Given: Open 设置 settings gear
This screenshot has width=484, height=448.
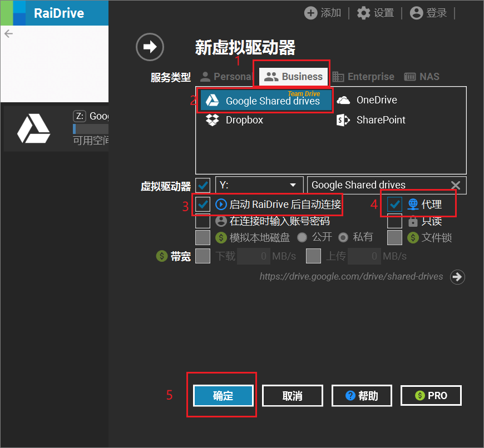Looking at the screenshot, I should click(x=363, y=13).
